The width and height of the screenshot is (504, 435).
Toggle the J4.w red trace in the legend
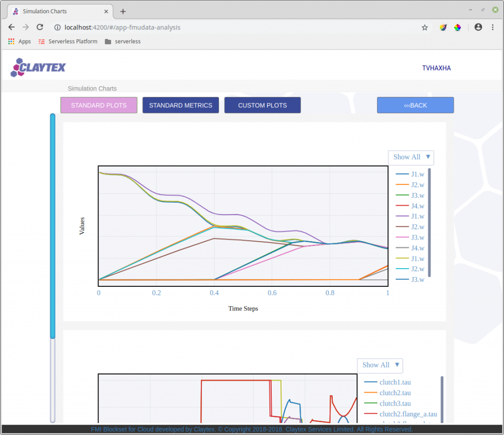(410, 206)
